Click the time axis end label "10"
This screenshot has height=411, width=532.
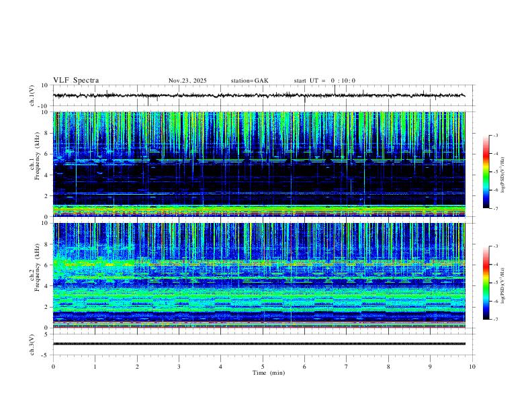[x=472, y=367]
